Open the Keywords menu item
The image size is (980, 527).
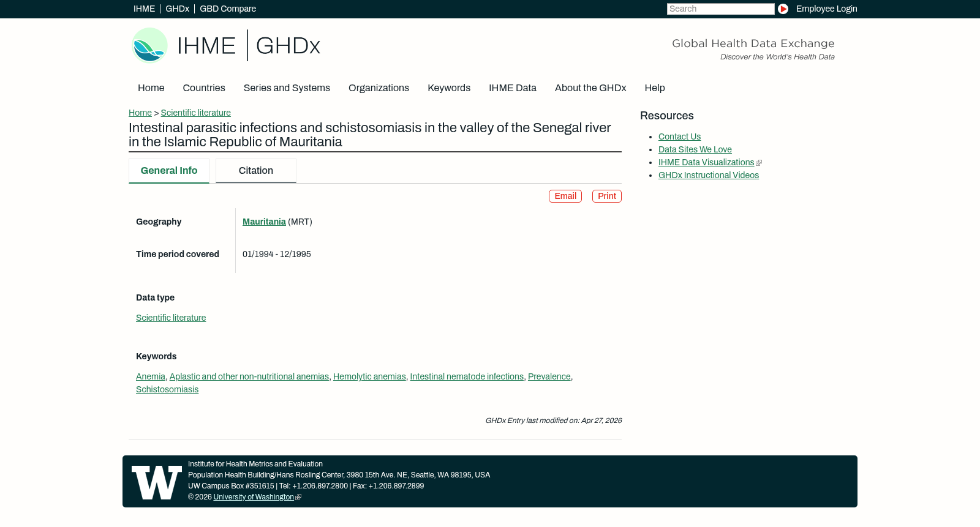pyautogui.click(x=449, y=88)
